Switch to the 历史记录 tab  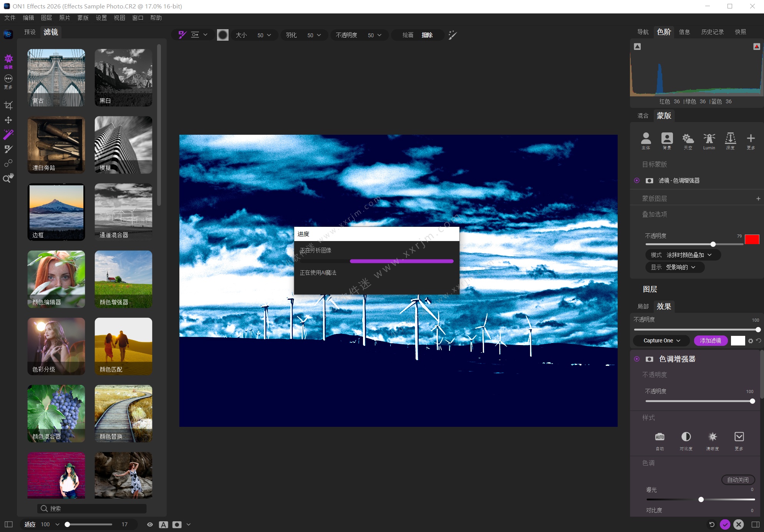click(712, 32)
